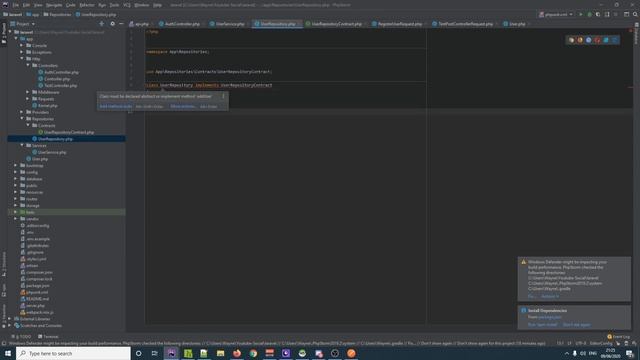The image size is (640, 360).
Task: Click the green Debug bug icon
Action: pyautogui.click(x=589, y=14)
